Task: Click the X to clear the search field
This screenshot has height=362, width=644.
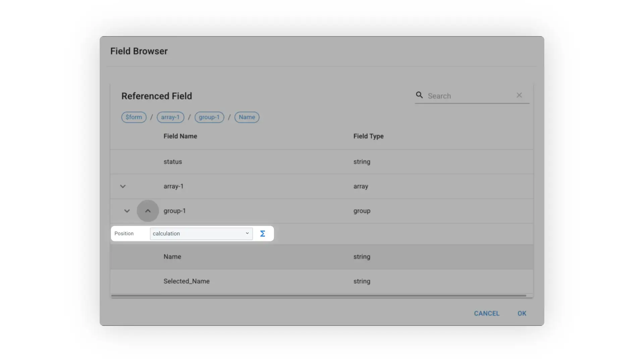Action: coord(519,95)
